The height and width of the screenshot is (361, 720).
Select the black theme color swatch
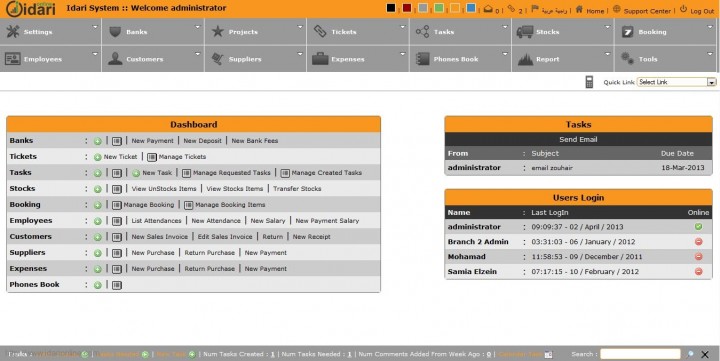[x=391, y=8]
